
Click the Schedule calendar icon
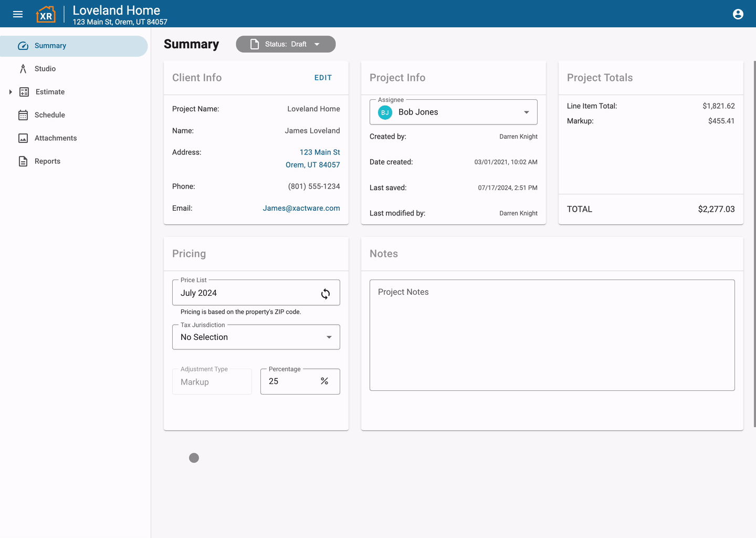[23, 115]
